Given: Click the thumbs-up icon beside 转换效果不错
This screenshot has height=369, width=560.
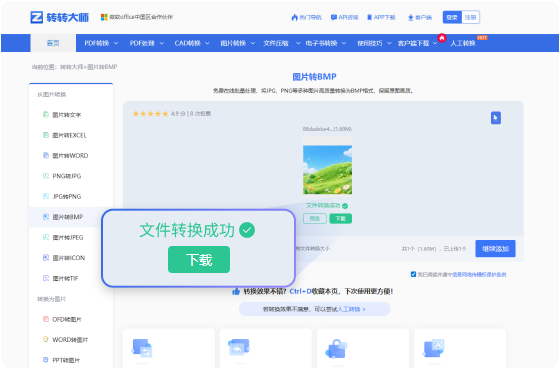Looking at the screenshot, I should coord(236,291).
